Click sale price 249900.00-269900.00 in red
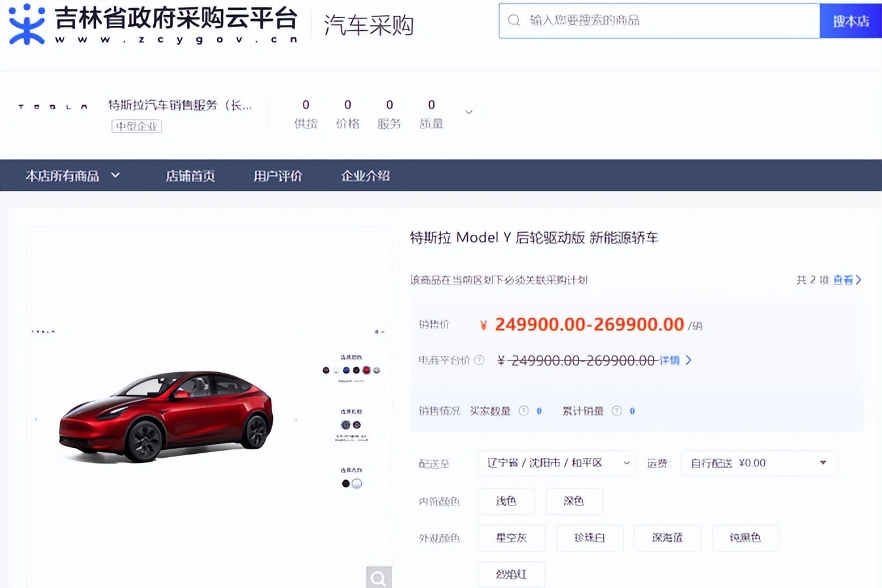The height and width of the screenshot is (588, 882). coord(589,324)
